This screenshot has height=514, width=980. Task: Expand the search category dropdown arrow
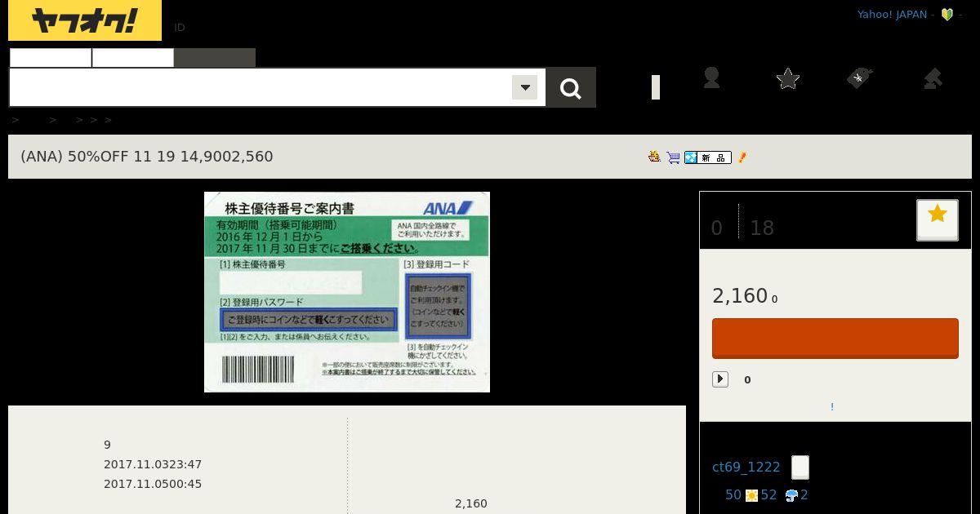(x=524, y=87)
